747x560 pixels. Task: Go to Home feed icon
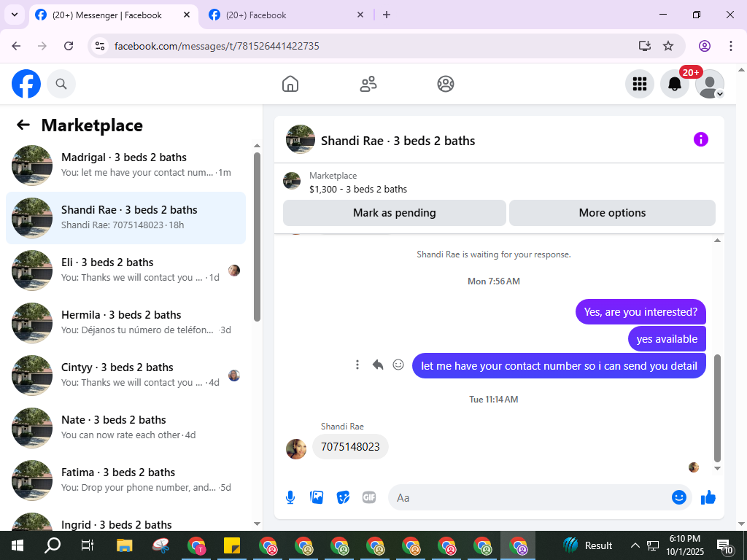290,84
